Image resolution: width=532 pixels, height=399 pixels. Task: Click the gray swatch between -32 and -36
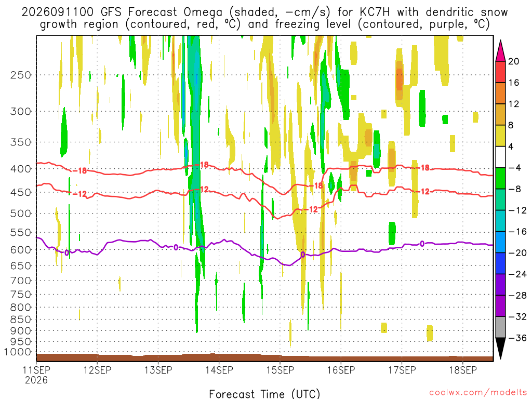click(x=500, y=327)
